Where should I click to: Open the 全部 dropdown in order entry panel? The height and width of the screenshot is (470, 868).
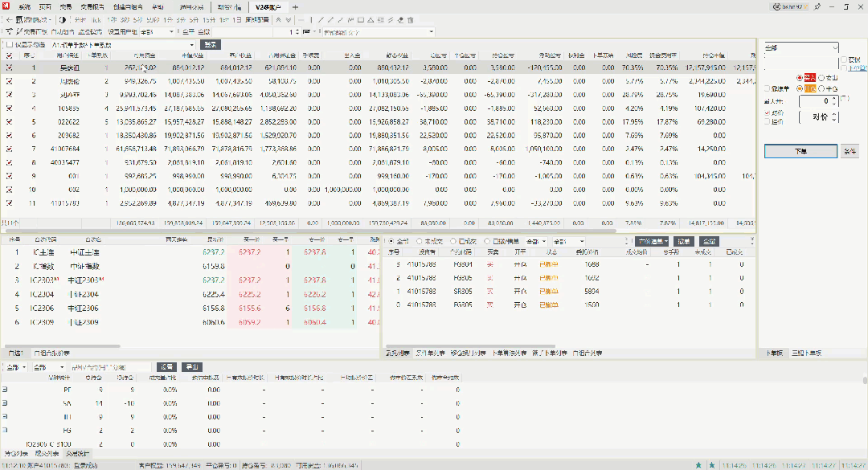click(x=801, y=47)
